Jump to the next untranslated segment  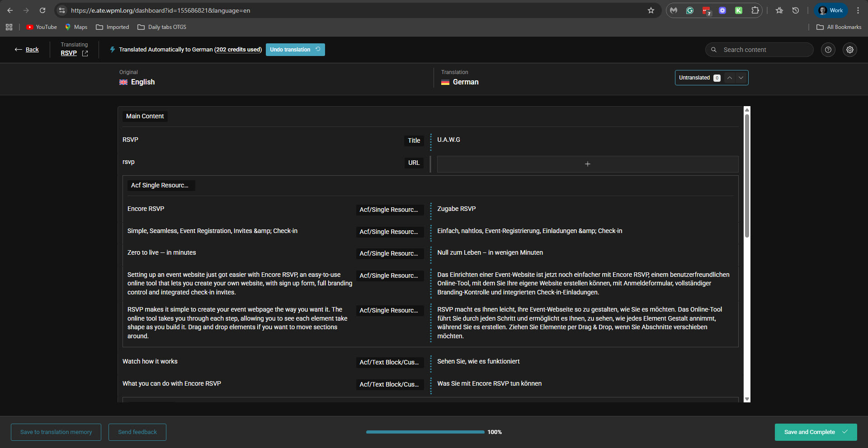(741, 78)
